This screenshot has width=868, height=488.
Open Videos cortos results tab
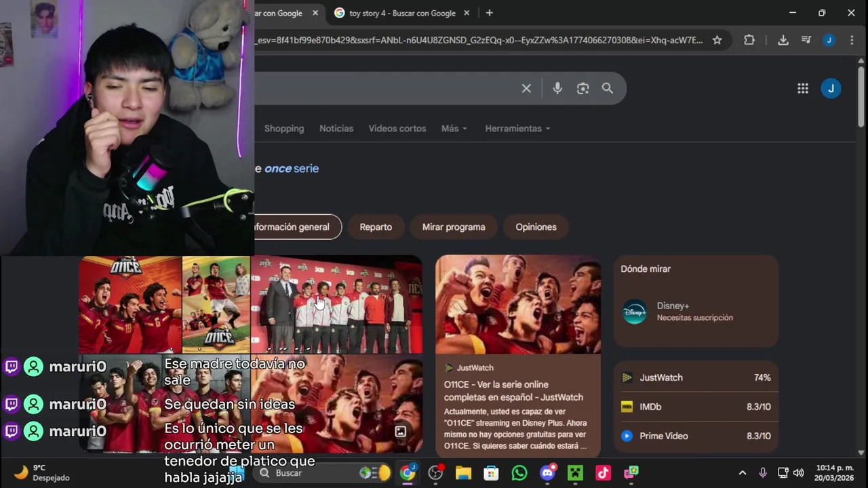coord(397,128)
